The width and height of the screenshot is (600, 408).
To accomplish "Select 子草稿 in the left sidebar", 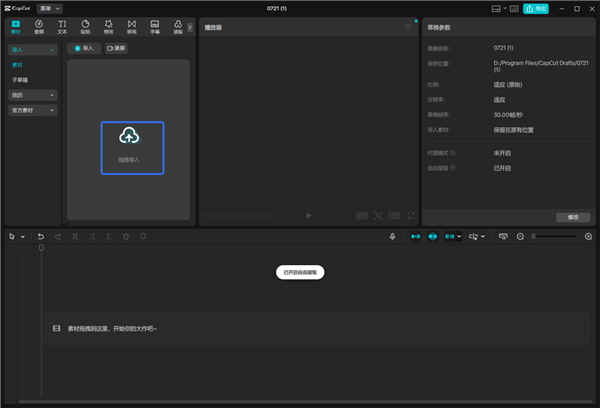I will point(21,78).
